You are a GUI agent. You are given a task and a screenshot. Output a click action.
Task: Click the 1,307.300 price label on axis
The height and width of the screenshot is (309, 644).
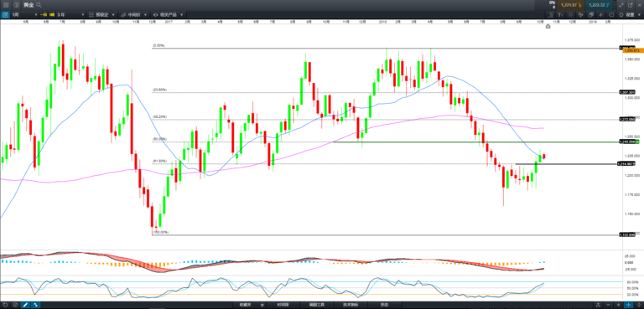(x=627, y=92)
